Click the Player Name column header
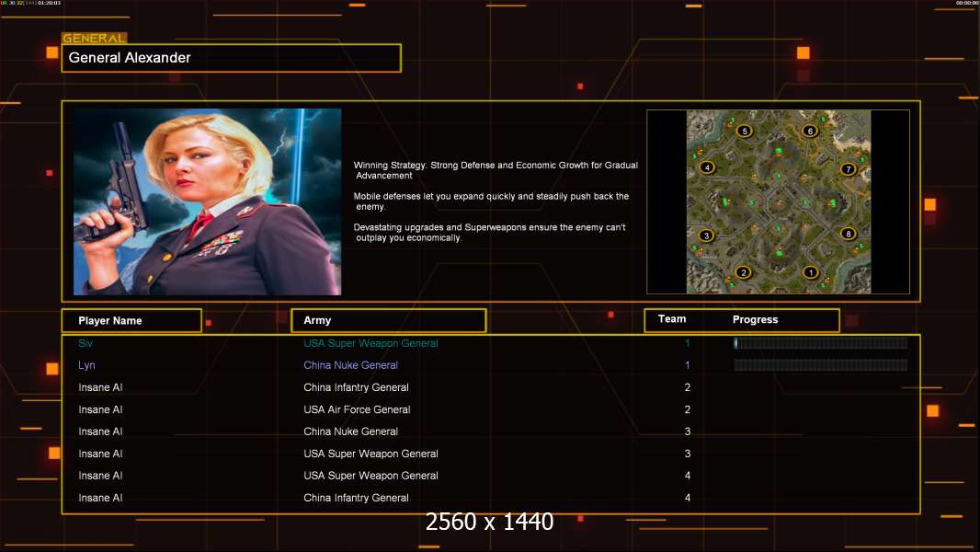Viewport: 980px width, 552px height. pos(131,321)
